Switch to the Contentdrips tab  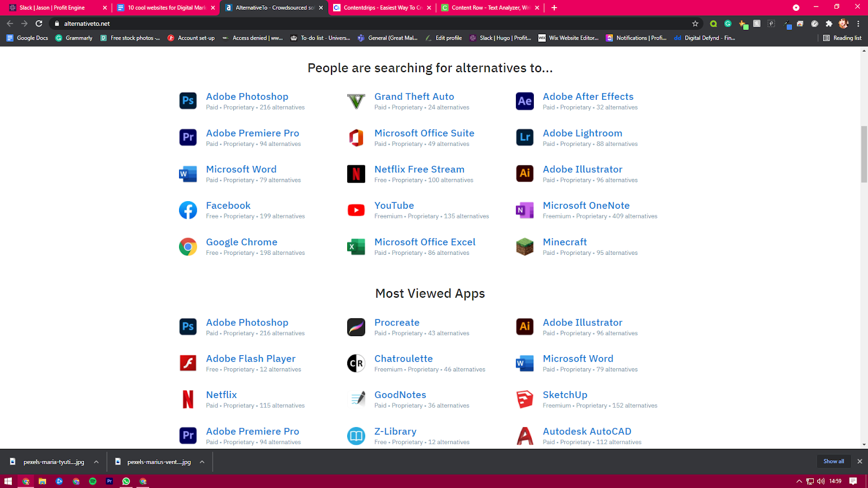pyautogui.click(x=382, y=8)
